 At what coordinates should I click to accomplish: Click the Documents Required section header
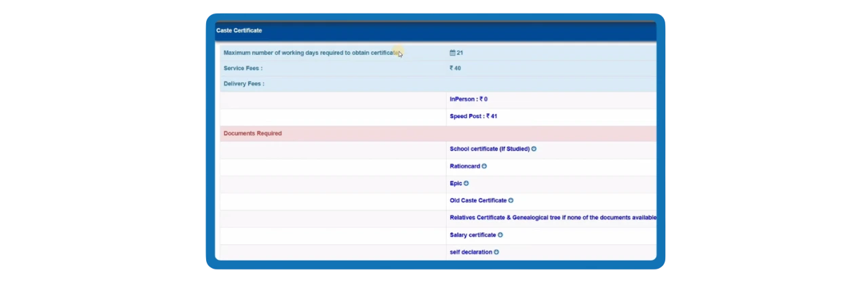tap(438, 134)
